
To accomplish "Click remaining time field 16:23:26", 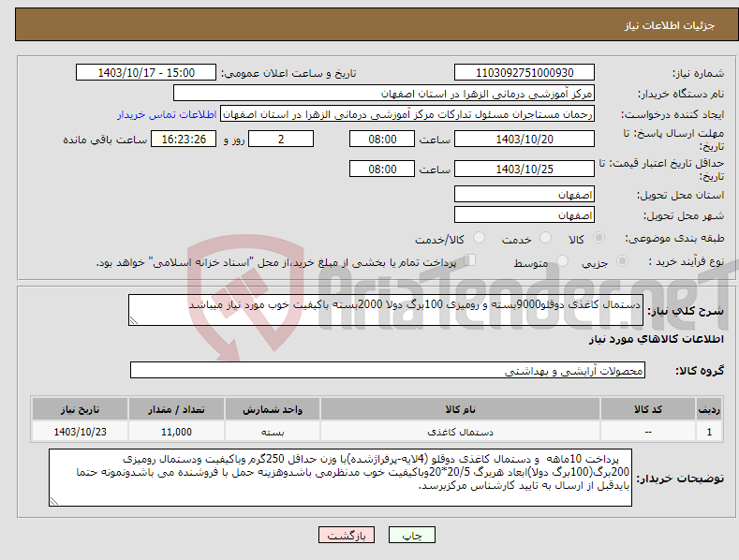I will (184, 139).
